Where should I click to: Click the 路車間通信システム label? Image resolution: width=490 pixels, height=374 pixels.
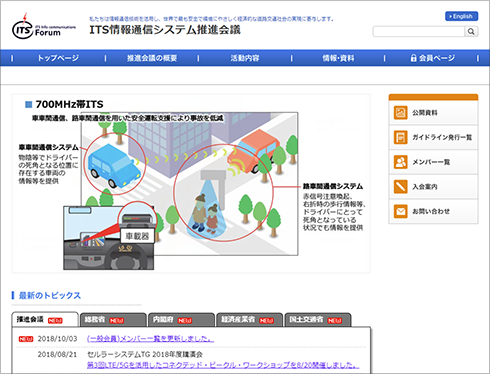point(333,186)
